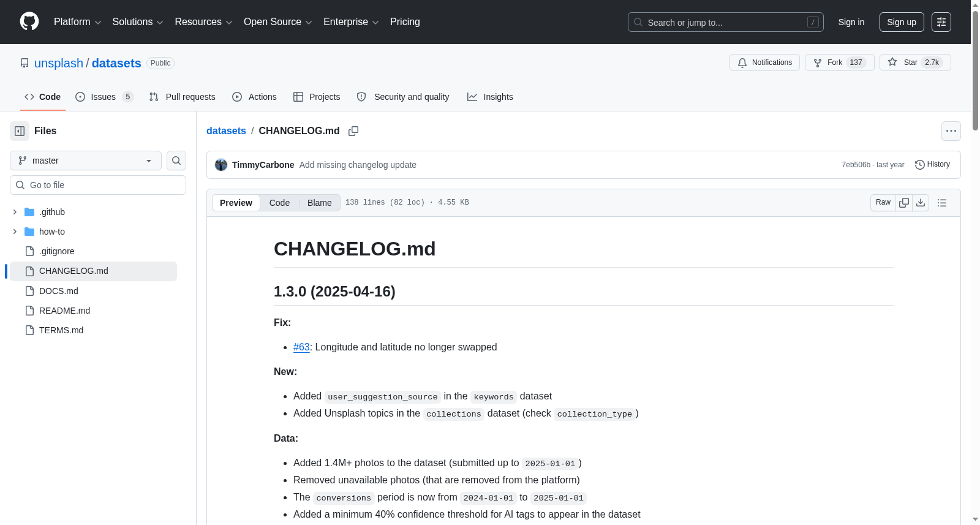This screenshot has width=980, height=525.
Task: Switch to Code file view
Action: pos(279,203)
